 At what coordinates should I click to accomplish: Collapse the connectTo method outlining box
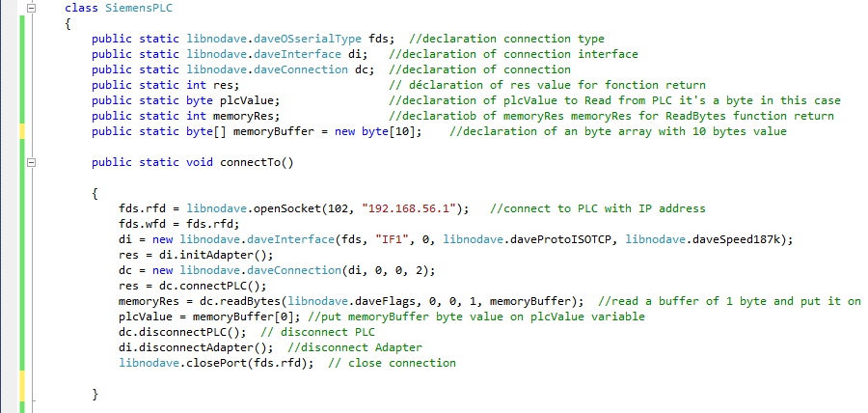[32, 163]
